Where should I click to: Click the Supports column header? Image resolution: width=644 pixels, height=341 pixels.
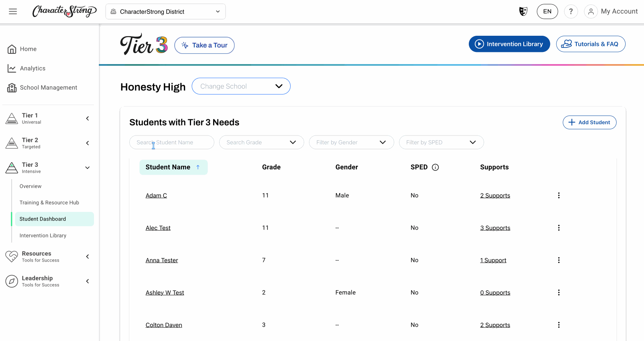point(494,167)
